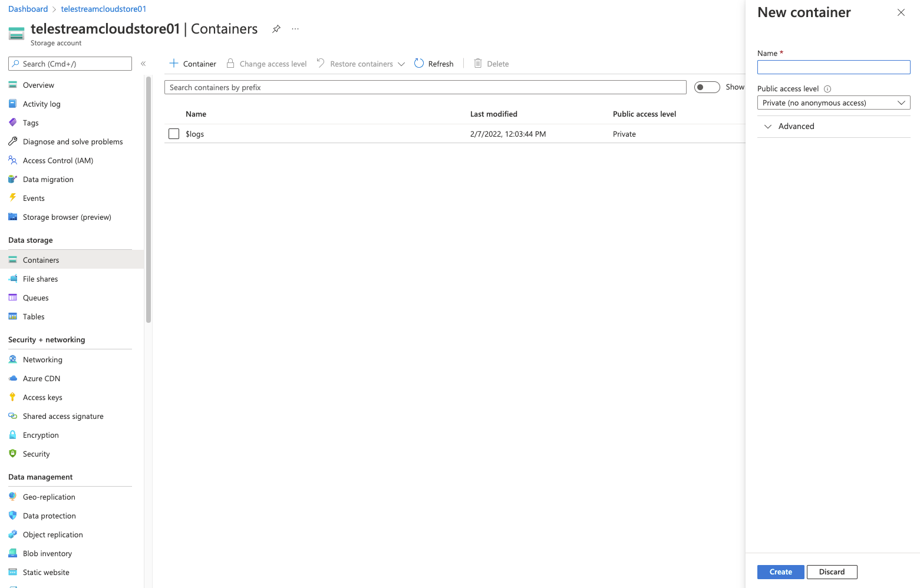Click the Delete toolbar button
Screen dimensions: 920x588
tap(492, 64)
